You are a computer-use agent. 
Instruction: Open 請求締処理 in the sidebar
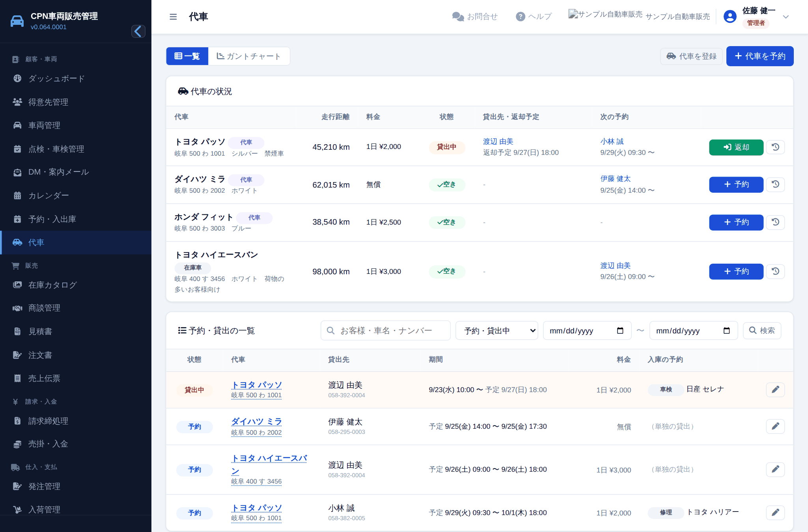tap(76, 421)
